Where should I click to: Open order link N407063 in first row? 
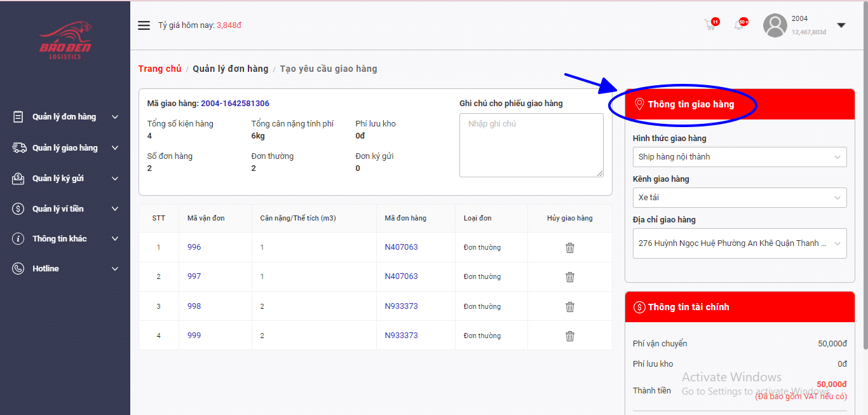click(401, 247)
